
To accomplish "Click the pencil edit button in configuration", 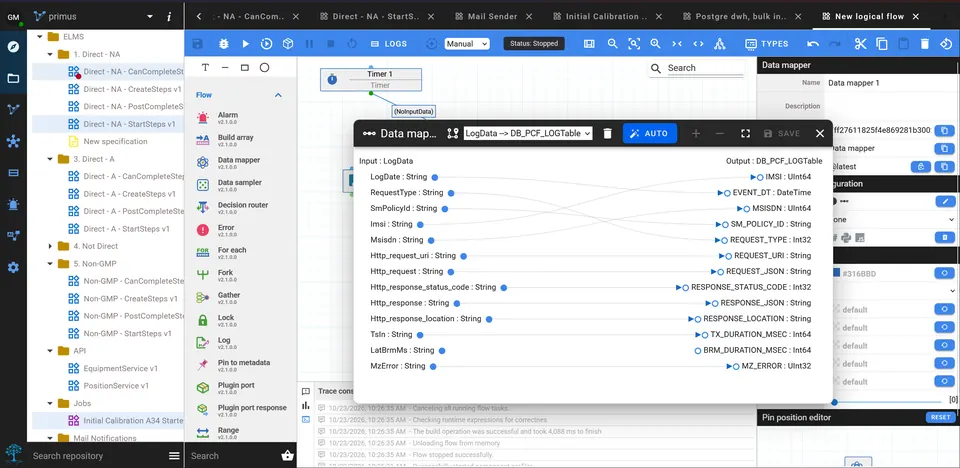I will coord(944,201).
